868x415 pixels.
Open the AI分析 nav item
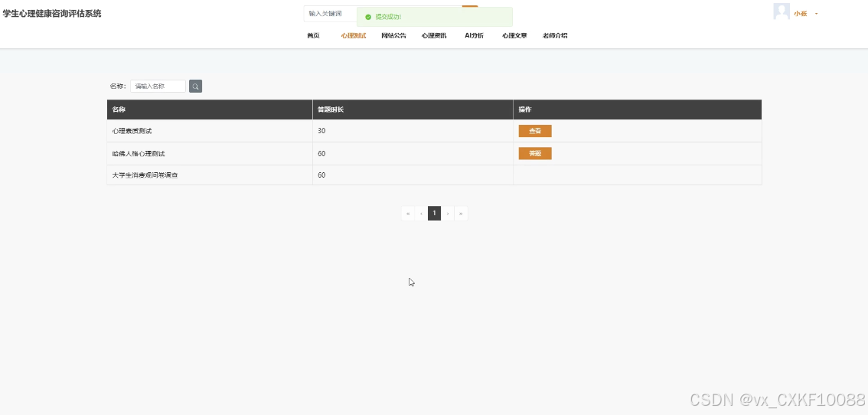(x=474, y=35)
